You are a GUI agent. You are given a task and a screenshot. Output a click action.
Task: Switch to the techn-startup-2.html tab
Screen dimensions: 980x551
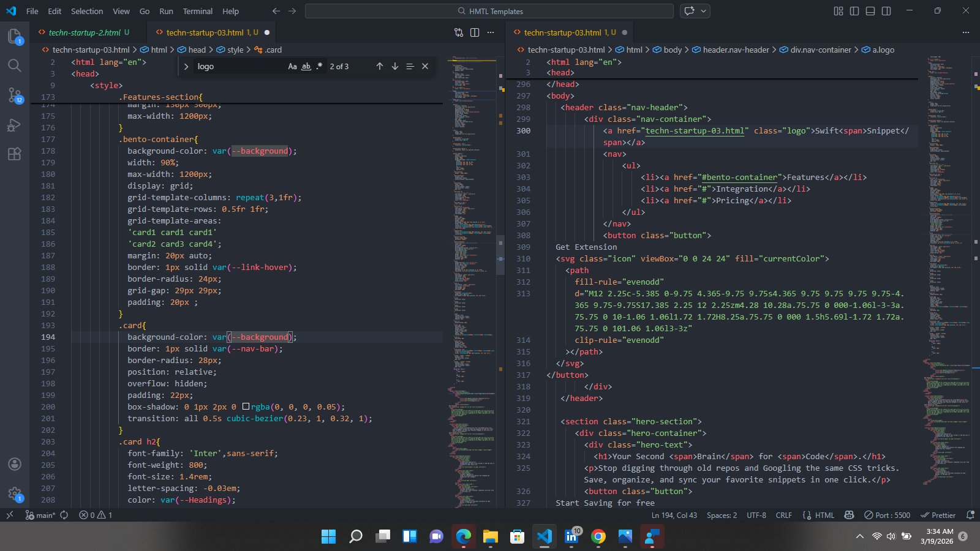click(85, 32)
